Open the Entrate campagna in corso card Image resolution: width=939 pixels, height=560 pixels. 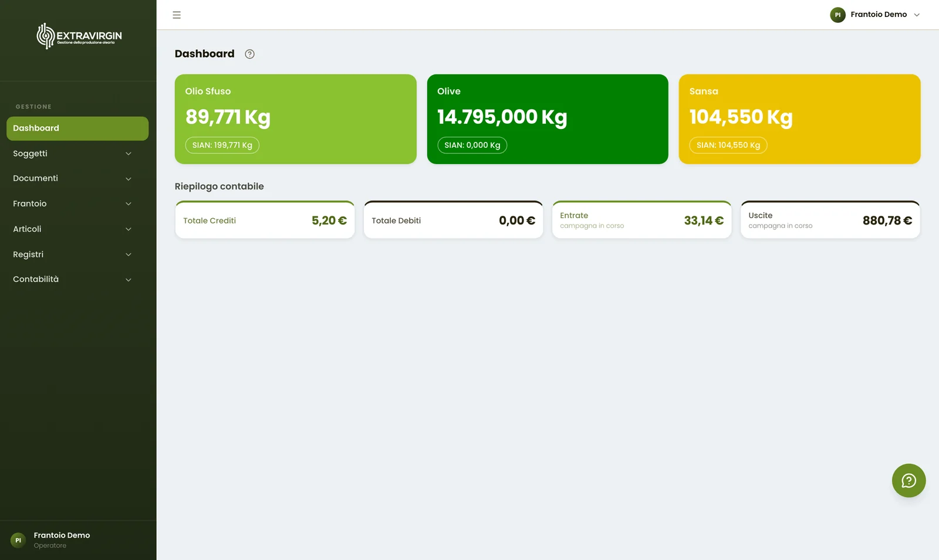pyautogui.click(x=642, y=220)
